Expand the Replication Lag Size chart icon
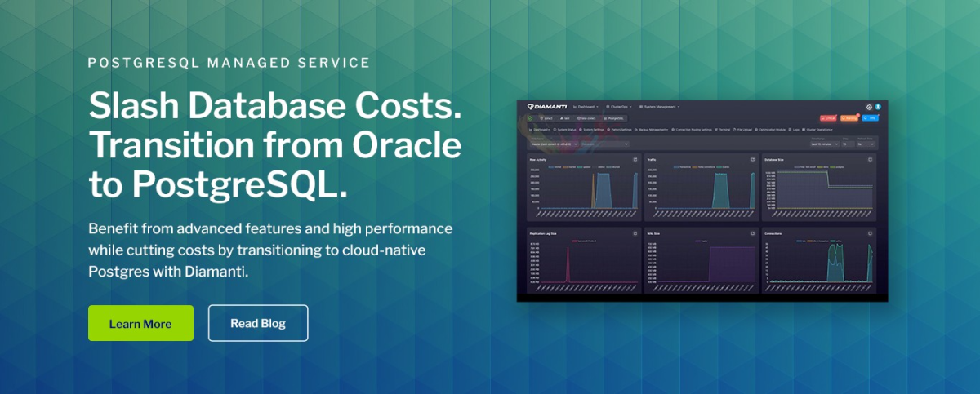This screenshot has height=394, width=980. [x=635, y=232]
